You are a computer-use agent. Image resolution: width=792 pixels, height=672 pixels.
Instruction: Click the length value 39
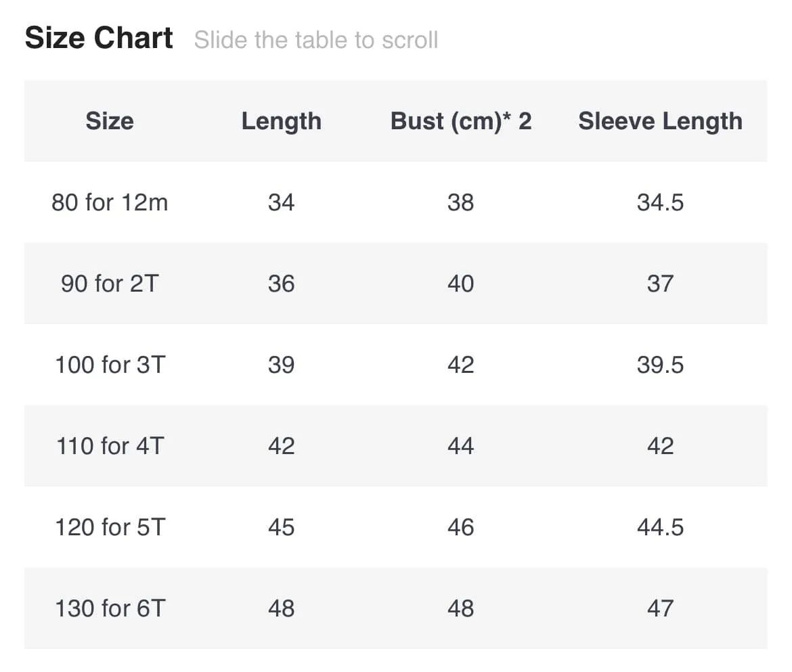point(282,365)
